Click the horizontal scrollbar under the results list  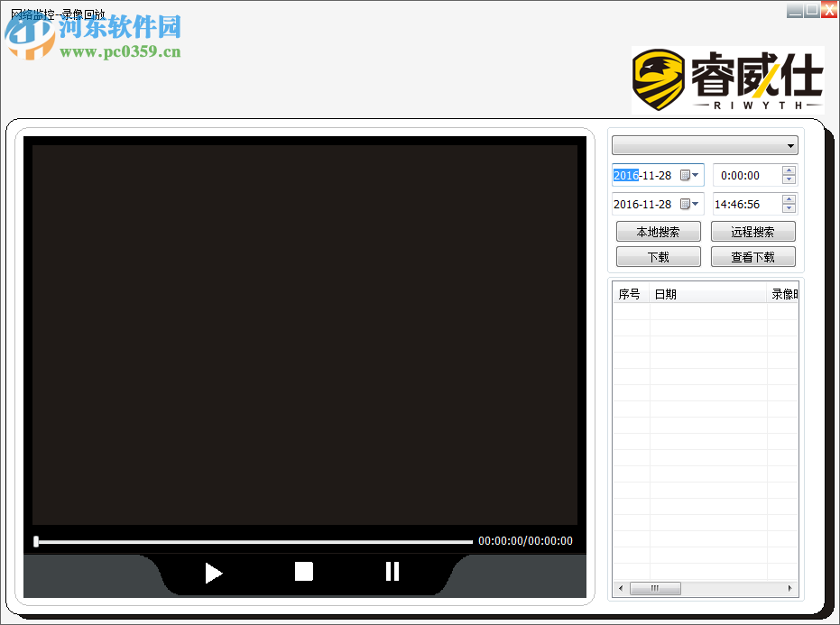[655, 588]
